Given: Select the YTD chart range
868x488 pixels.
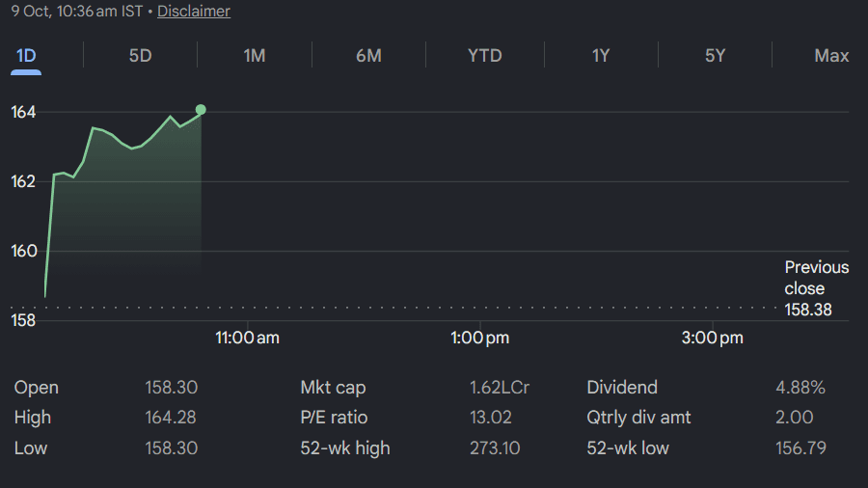Looking at the screenshot, I should click(x=484, y=55).
